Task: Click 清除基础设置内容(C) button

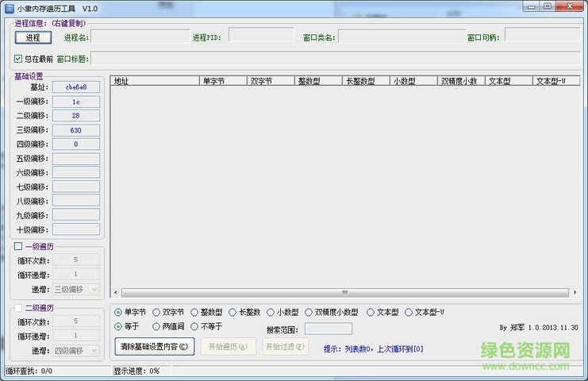Action: 155,347
